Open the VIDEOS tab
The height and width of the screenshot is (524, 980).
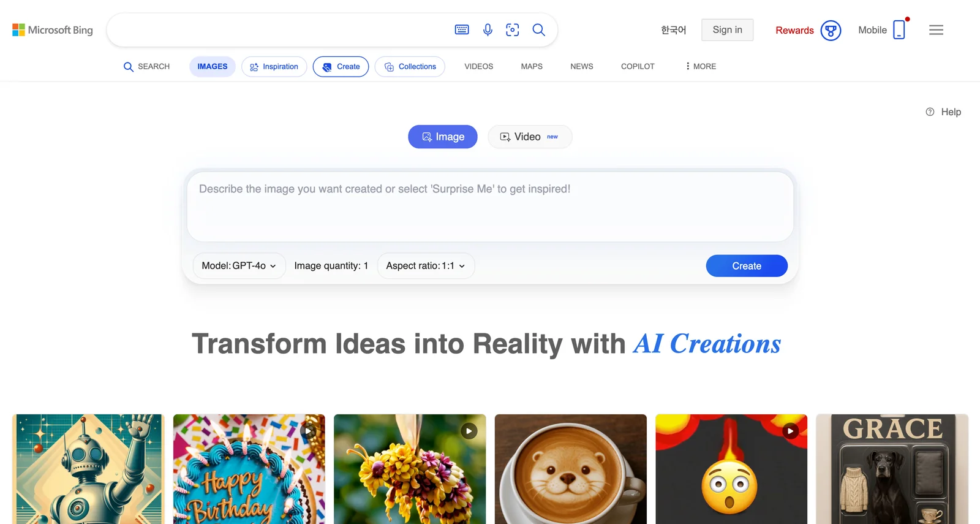coord(478,66)
